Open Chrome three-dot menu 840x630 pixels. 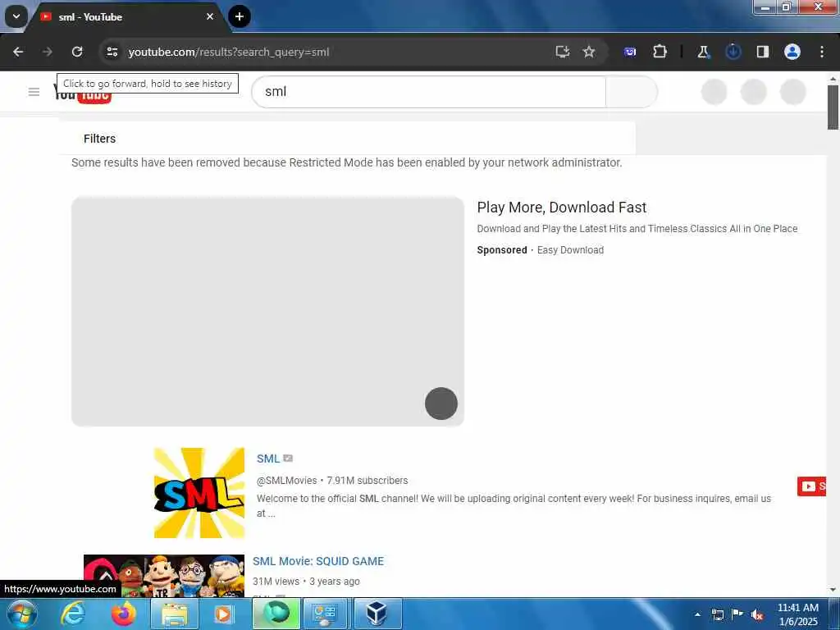[x=822, y=52]
